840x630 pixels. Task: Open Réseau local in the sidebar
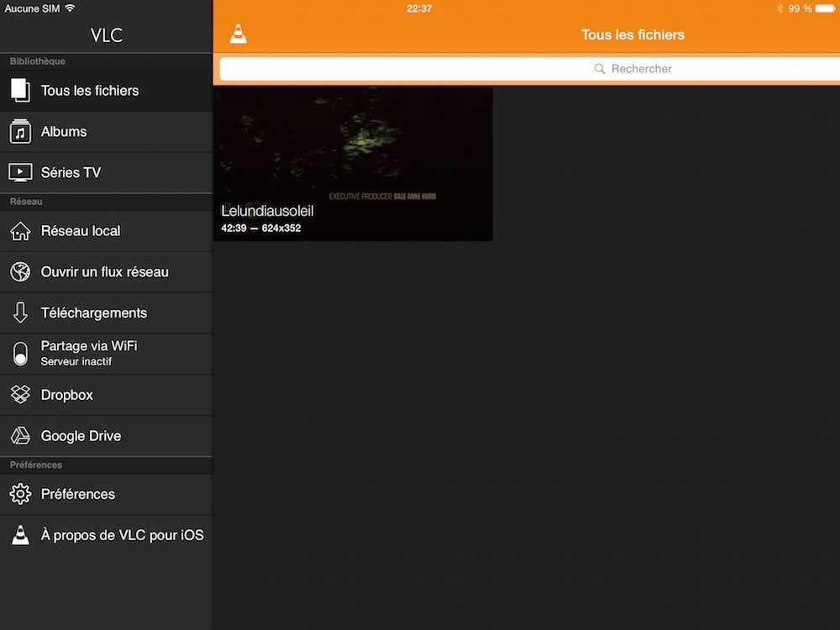81,231
